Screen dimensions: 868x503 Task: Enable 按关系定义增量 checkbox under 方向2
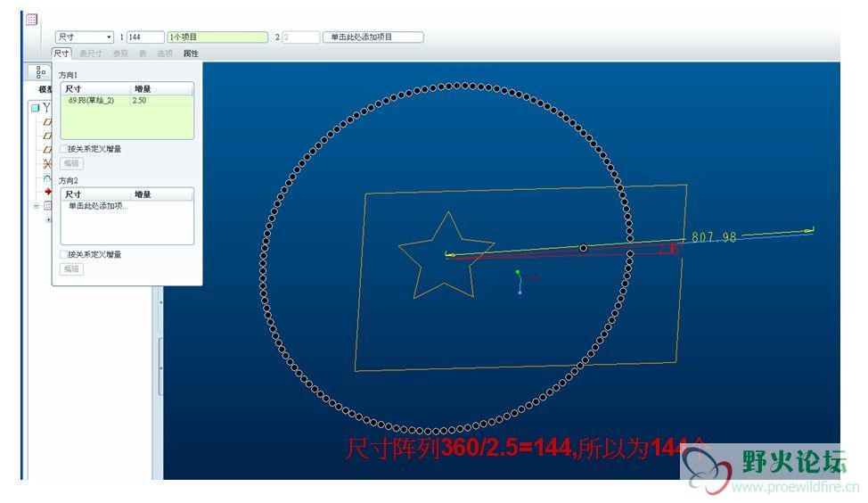pyautogui.click(x=63, y=254)
